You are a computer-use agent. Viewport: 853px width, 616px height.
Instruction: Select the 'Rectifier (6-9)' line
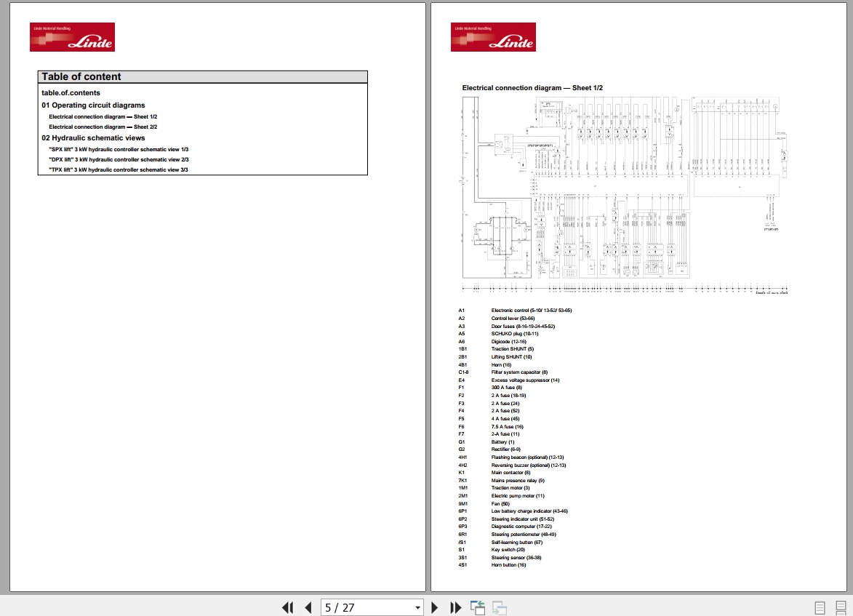tap(506, 449)
